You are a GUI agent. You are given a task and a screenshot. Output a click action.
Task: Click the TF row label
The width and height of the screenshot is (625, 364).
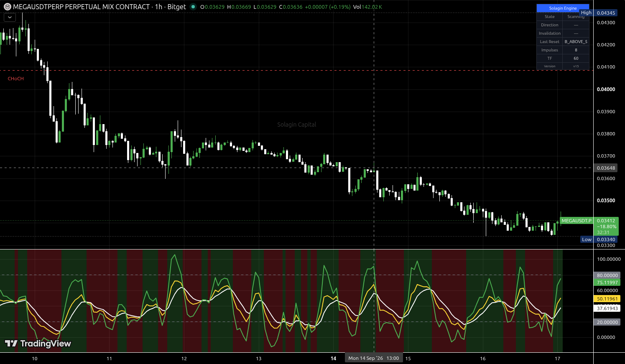(550, 59)
